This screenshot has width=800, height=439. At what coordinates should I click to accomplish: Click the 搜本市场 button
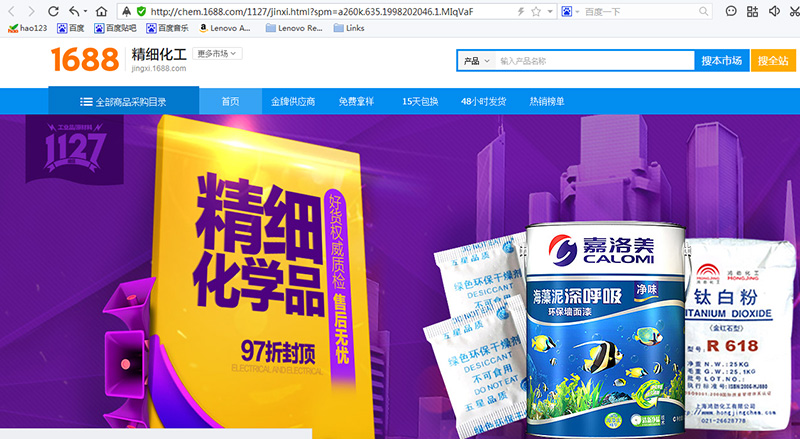721,61
